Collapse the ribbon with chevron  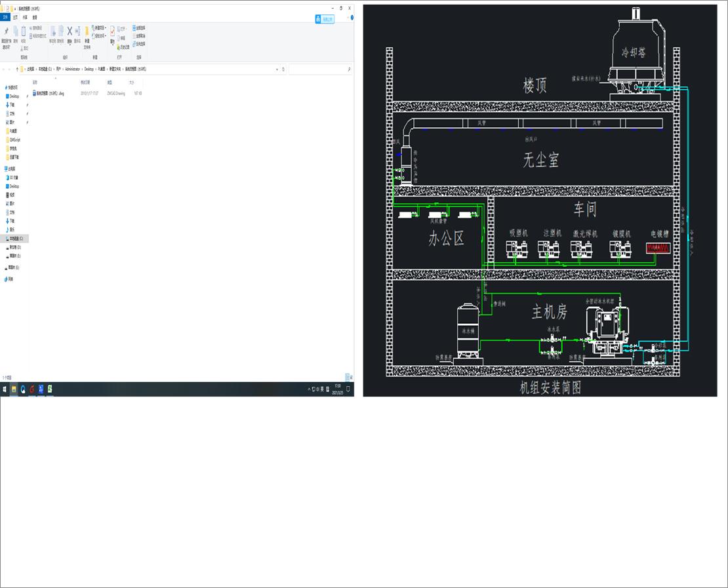point(348,18)
